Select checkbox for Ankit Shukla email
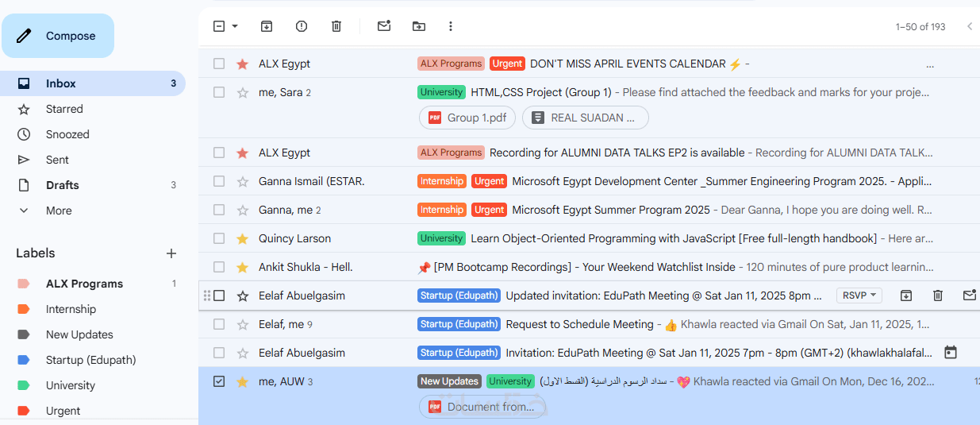Image resolution: width=980 pixels, height=425 pixels. pos(219,267)
